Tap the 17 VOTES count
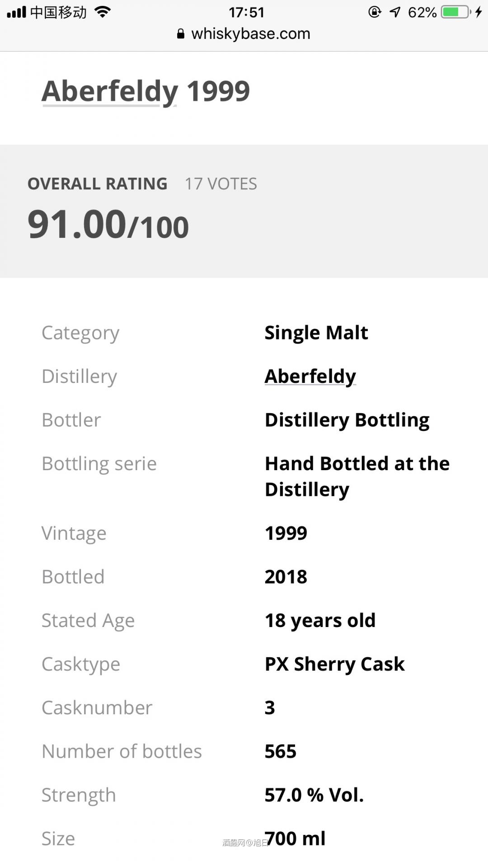This screenshot has height=868, width=488. [x=221, y=184]
